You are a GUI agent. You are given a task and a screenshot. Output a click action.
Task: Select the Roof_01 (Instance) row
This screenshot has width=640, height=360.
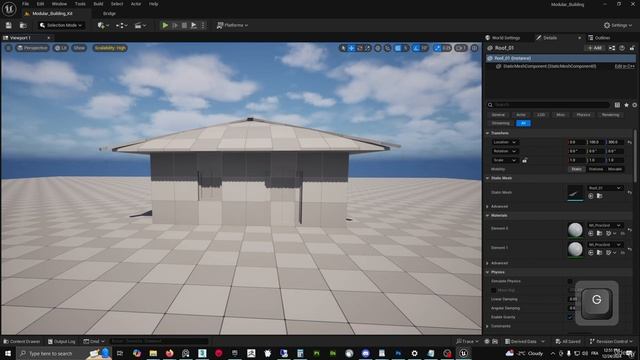point(561,58)
